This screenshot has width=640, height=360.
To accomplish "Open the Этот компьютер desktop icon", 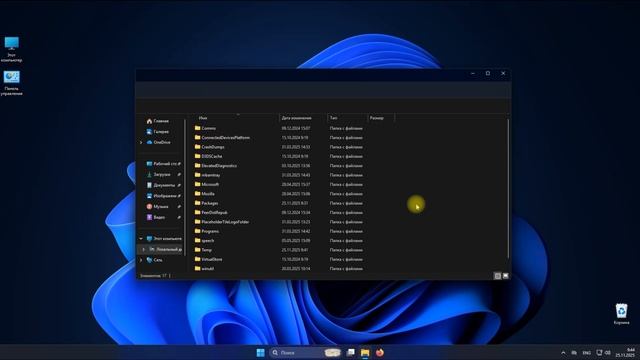I will [11, 49].
